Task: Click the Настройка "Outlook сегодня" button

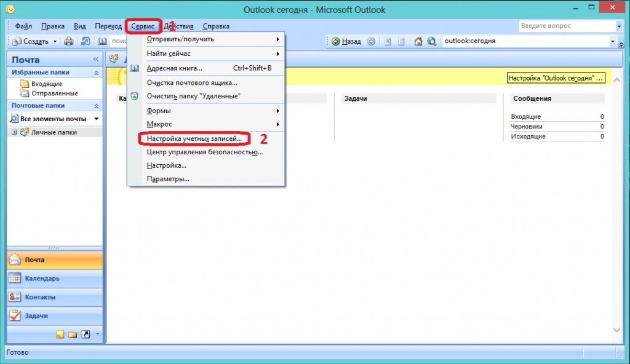Action: click(x=556, y=78)
